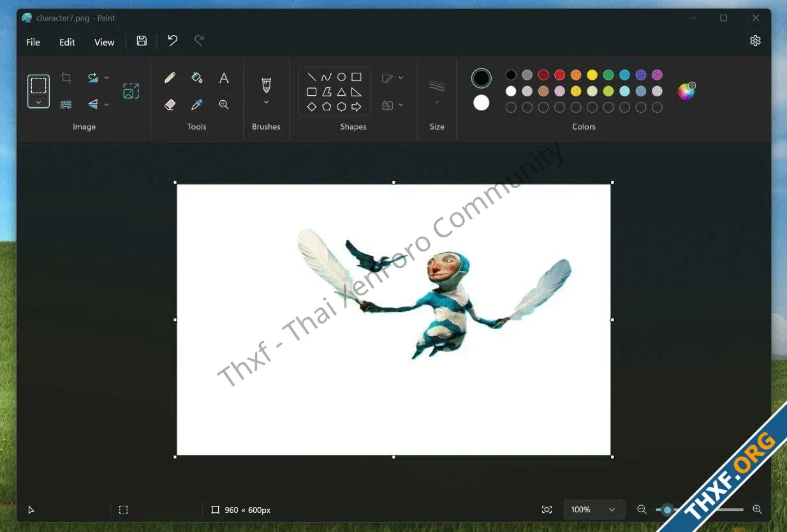Open the File menu

tap(33, 42)
